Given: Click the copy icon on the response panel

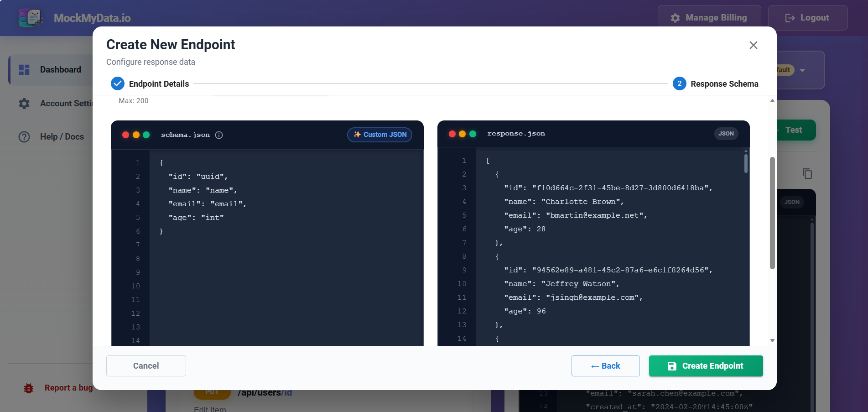Looking at the screenshot, I should point(807,173).
